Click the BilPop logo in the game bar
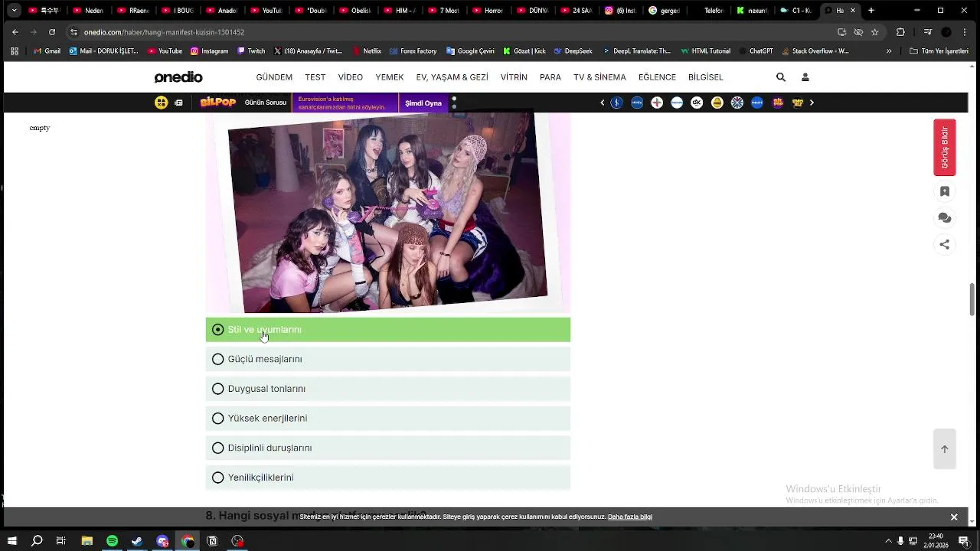The height and width of the screenshot is (551, 980). pos(218,103)
